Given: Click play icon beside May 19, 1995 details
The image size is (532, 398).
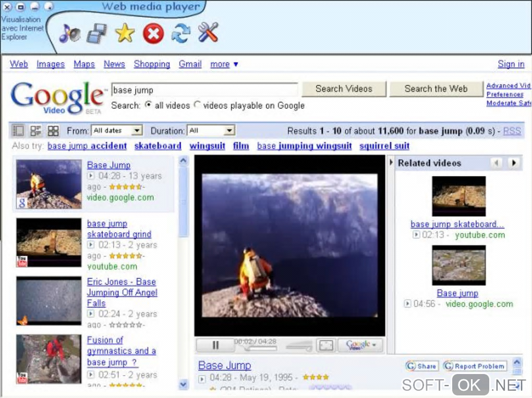Looking at the screenshot, I should pyautogui.click(x=202, y=379).
